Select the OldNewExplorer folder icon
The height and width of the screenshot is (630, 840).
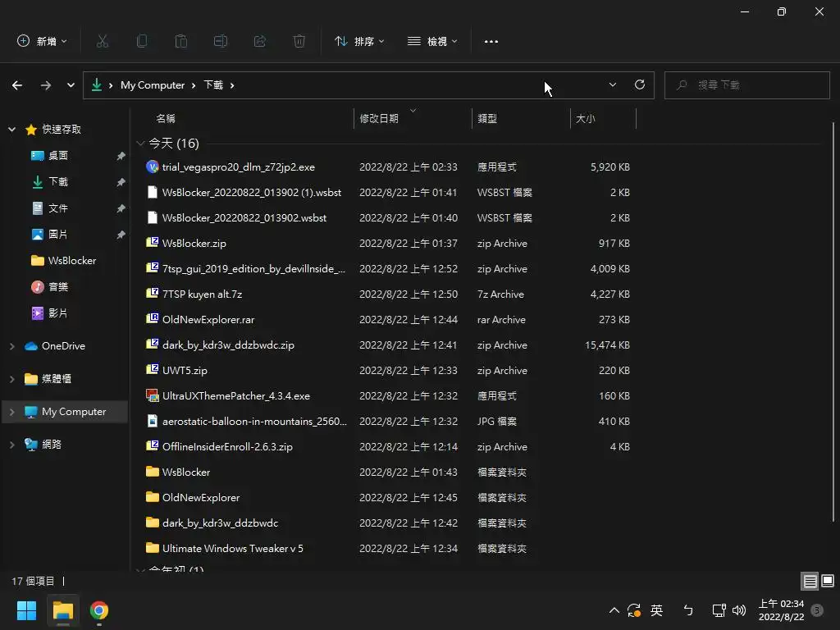152,497
